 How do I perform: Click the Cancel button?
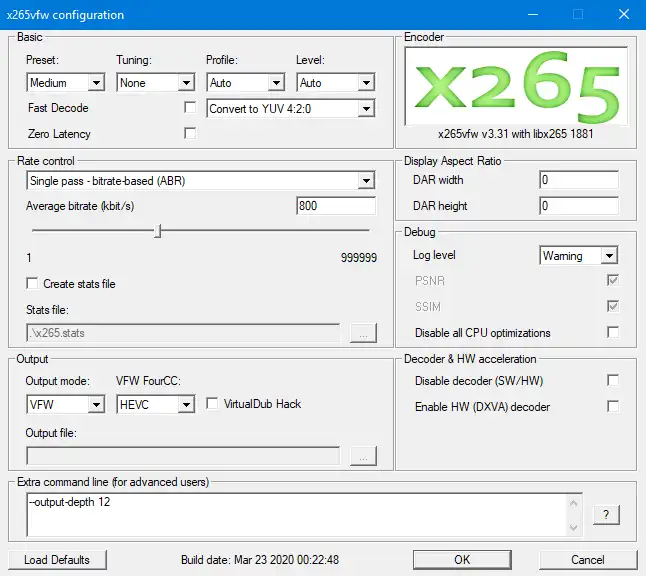click(588, 560)
